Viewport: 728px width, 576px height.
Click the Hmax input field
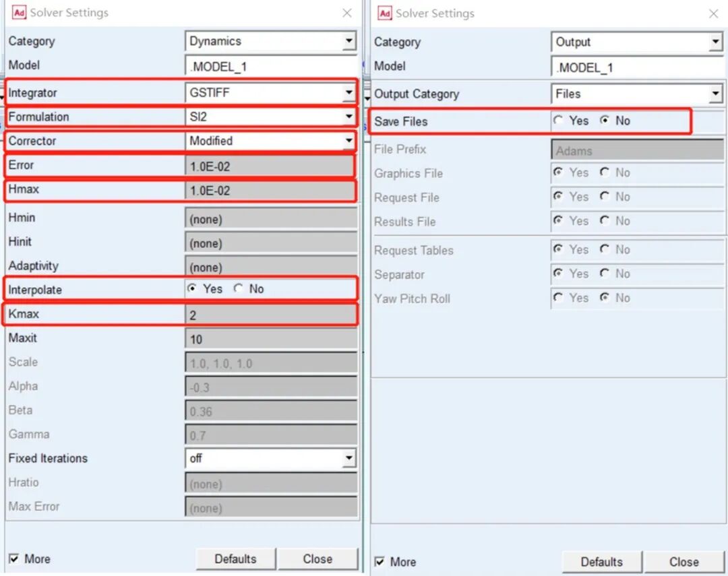pos(270,190)
